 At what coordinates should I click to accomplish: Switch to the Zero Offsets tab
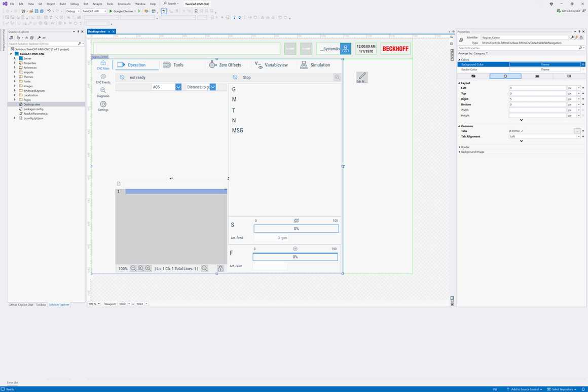(225, 65)
